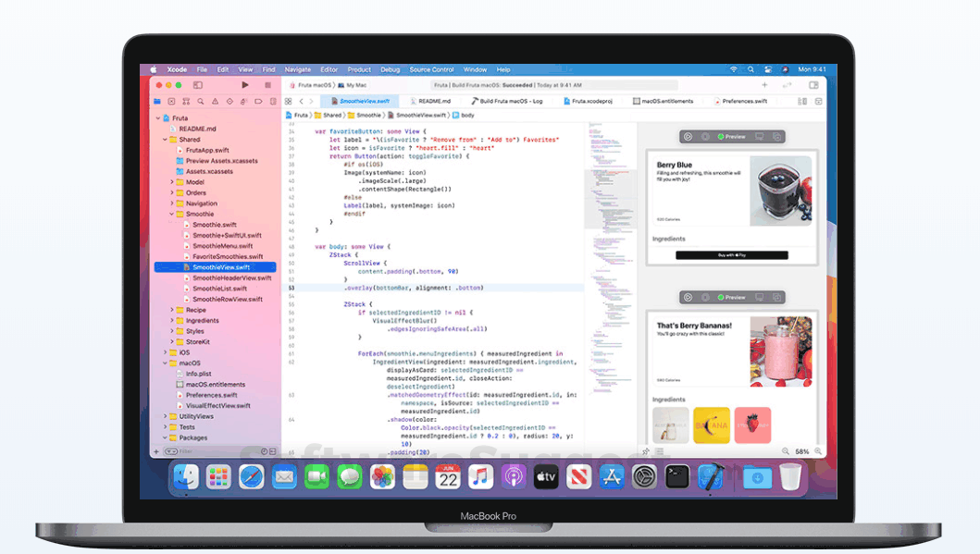
Task: Zoom out the preview canvas
Action: point(786,451)
